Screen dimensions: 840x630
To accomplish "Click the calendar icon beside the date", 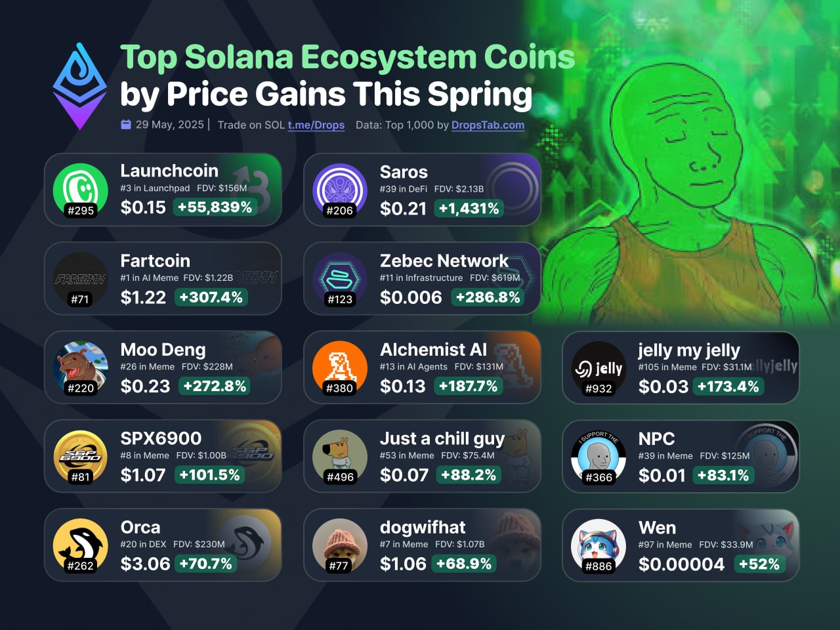I will 126,125.
